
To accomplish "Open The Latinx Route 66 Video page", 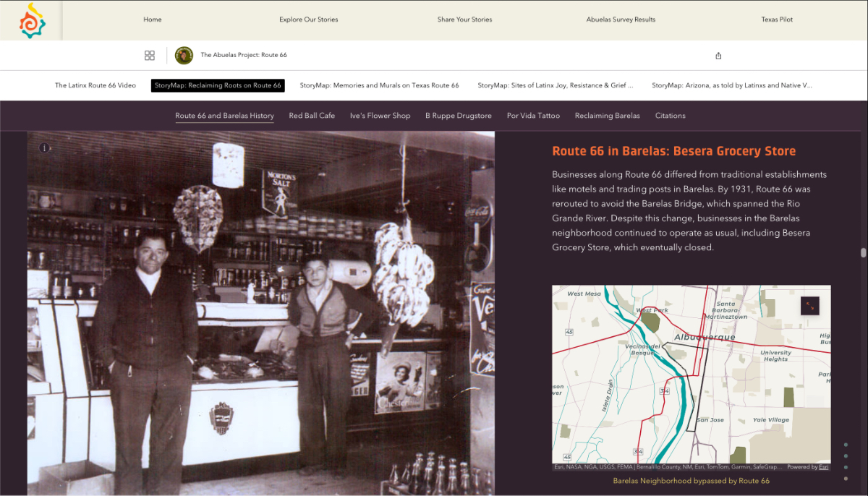I will [95, 85].
